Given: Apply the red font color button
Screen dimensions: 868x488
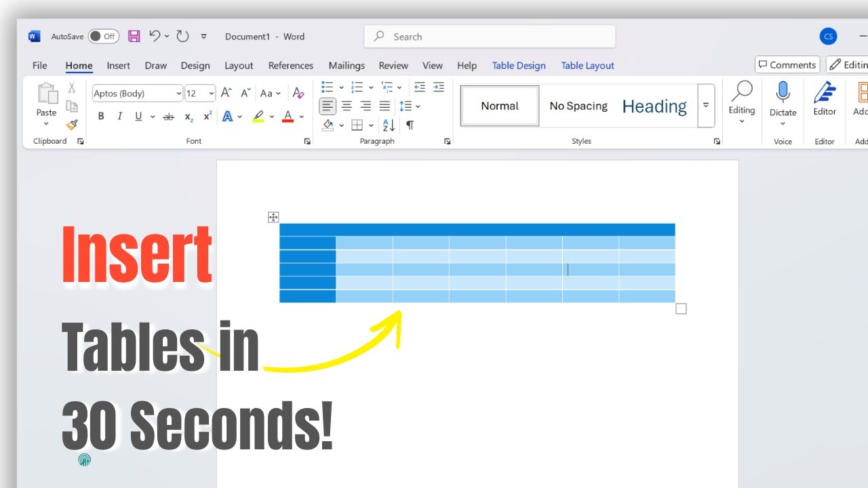Looking at the screenshot, I should (x=288, y=117).
